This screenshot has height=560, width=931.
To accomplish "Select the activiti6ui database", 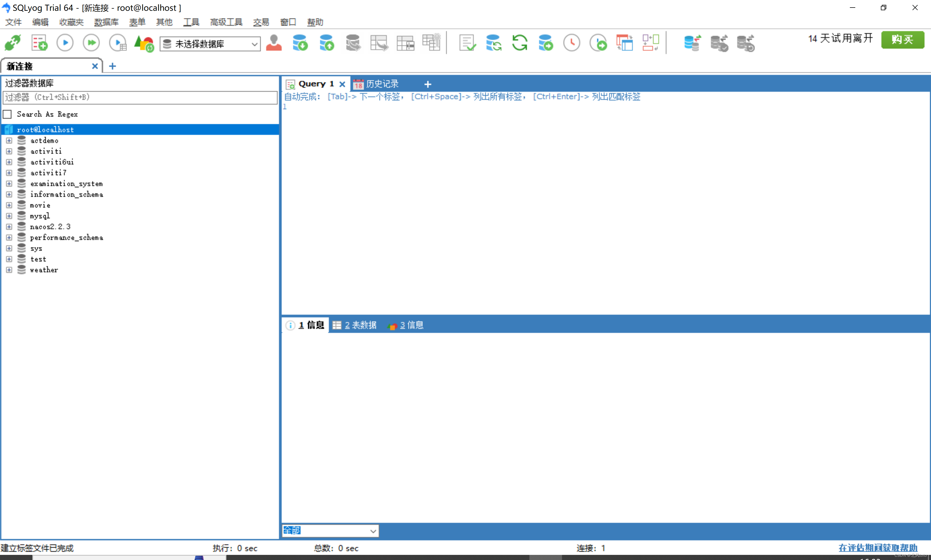I will tap(52, 162).
